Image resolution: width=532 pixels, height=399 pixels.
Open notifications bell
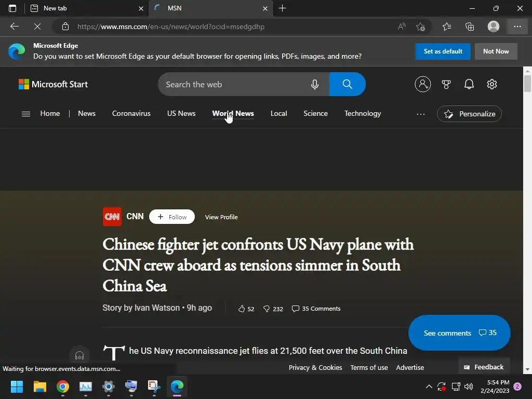(469, 84)
